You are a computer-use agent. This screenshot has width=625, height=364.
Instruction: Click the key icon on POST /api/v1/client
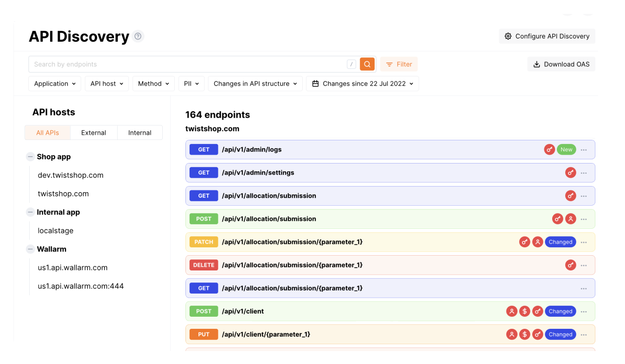[x=537, y=312]
